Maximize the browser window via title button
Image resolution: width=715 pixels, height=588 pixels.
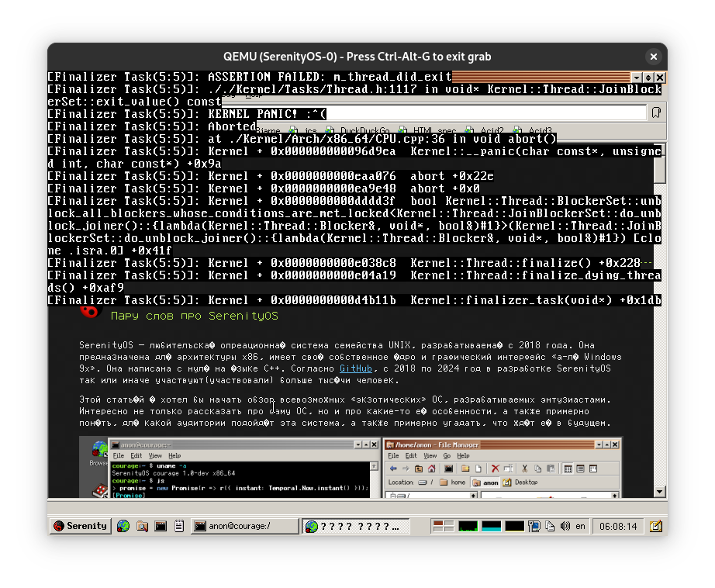648,77
